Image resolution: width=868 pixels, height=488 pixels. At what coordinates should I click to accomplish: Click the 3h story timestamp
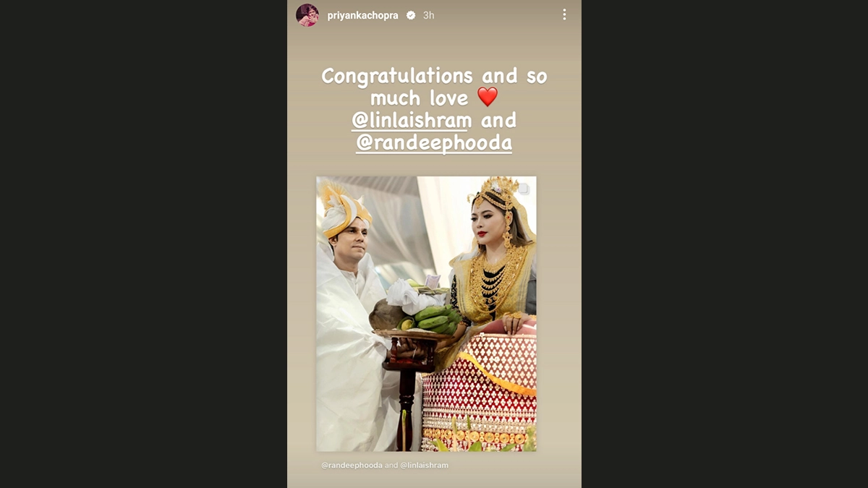pyautogui.click(x=428, y=15)
